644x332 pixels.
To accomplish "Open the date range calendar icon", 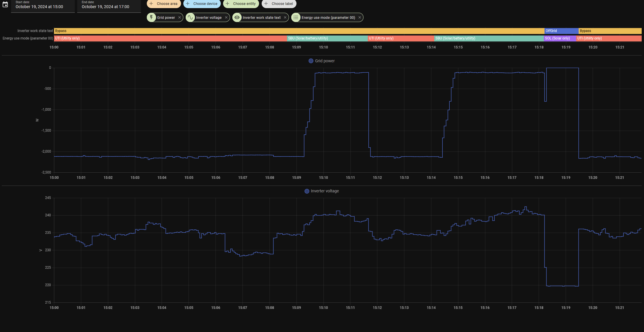I will (x=5, y=4).
